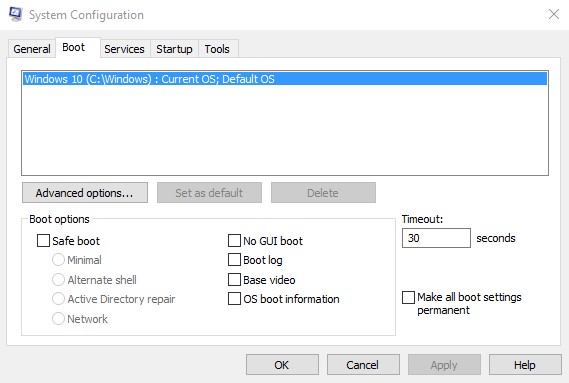Tick the No GUI boot checkbox
The height and width of the screenshot is (383, 569).
coord(234,240)
